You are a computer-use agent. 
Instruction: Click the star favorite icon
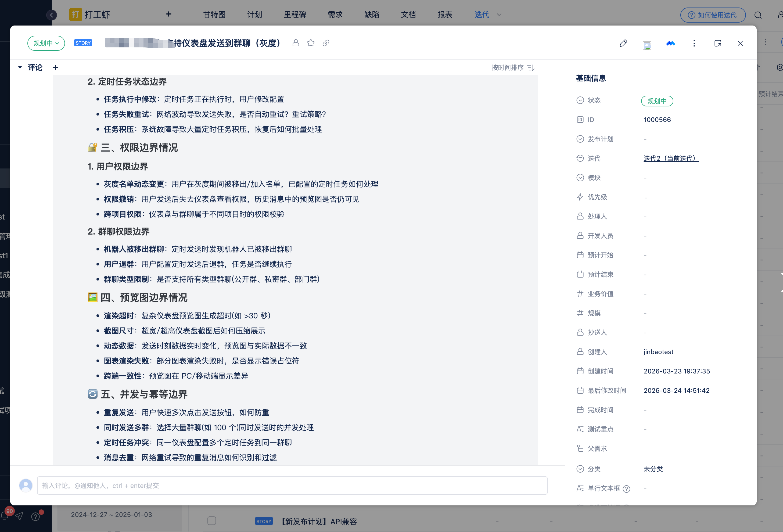coord(311,43)
